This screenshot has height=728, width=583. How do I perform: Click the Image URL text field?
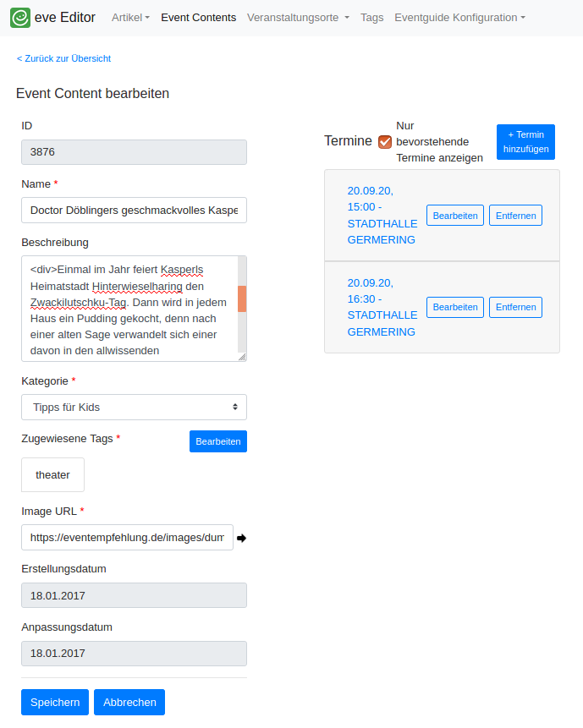pyautogui.click(x=127, y=537)
